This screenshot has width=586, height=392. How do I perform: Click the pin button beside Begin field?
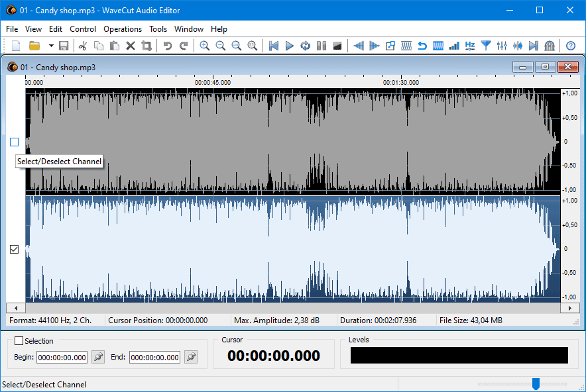[x=98, y=357]
